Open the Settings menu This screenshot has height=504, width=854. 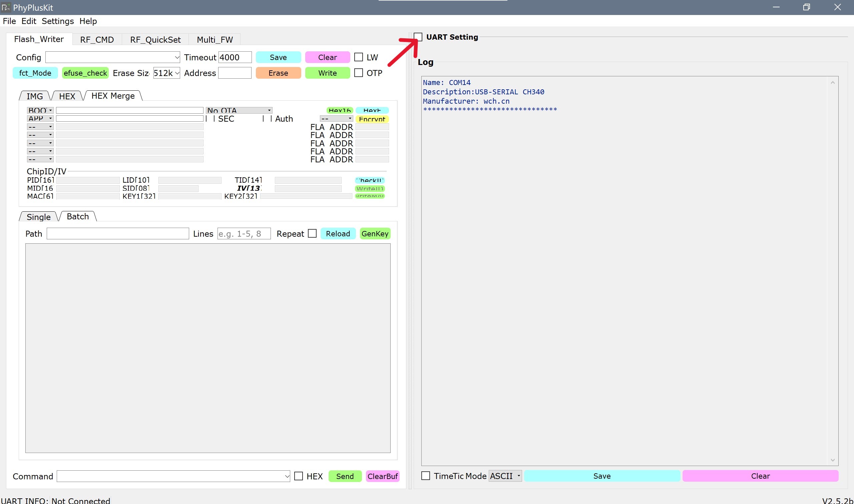point(57,21)
